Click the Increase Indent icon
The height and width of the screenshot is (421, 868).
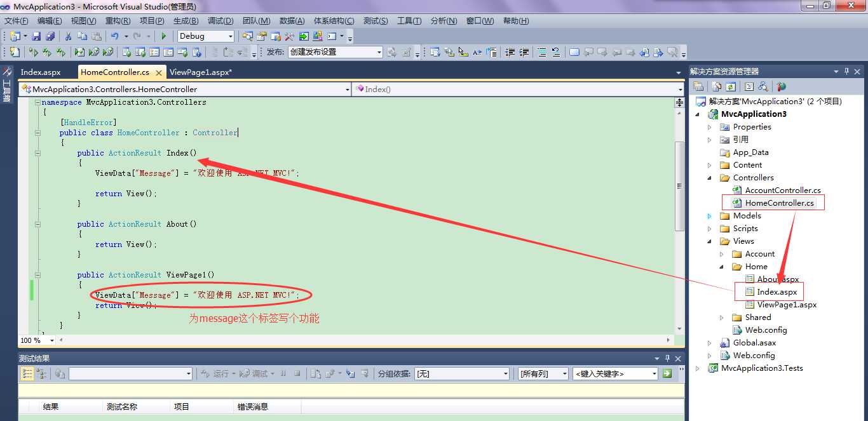524,52
